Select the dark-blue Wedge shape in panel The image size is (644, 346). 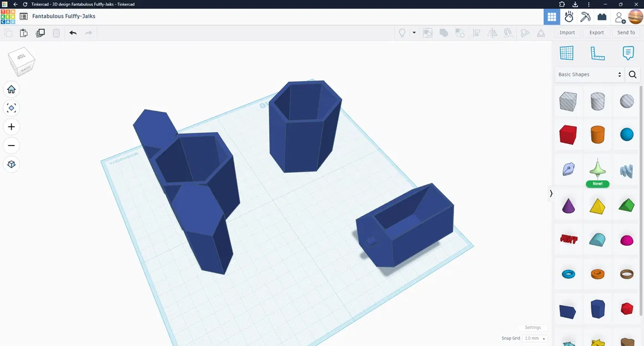pos(568,311)
